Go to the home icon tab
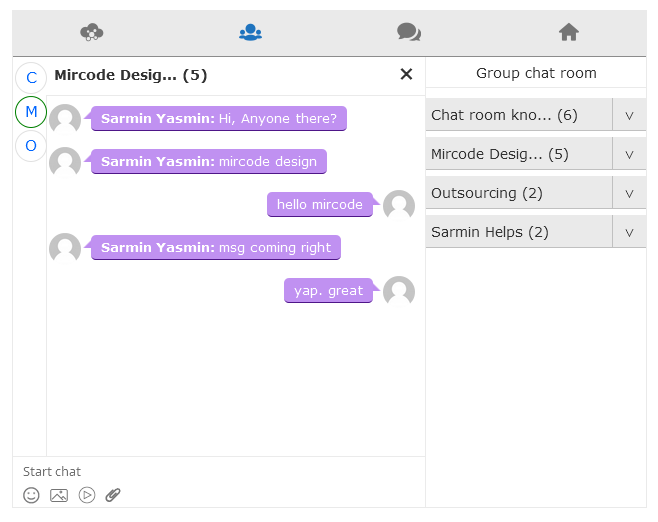 coord(569,32)
